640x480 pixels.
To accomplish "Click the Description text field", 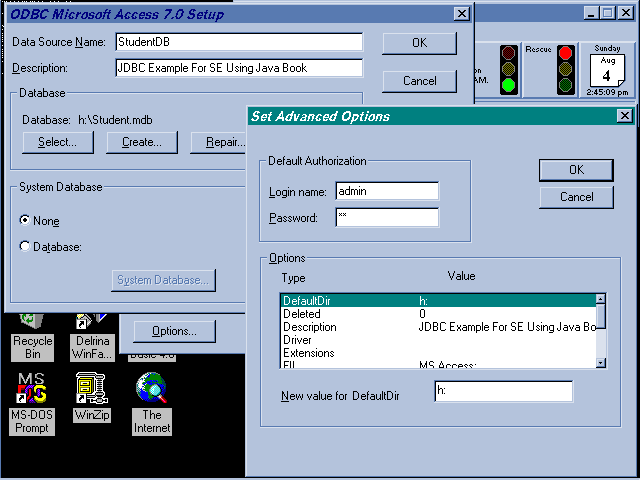I will pyautogui.click(x=239, y=68).
